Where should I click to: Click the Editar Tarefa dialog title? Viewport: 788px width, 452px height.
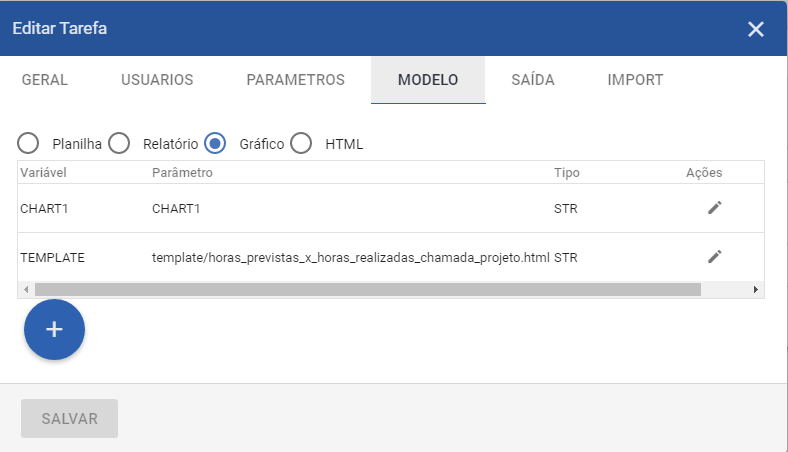(60, 28)
